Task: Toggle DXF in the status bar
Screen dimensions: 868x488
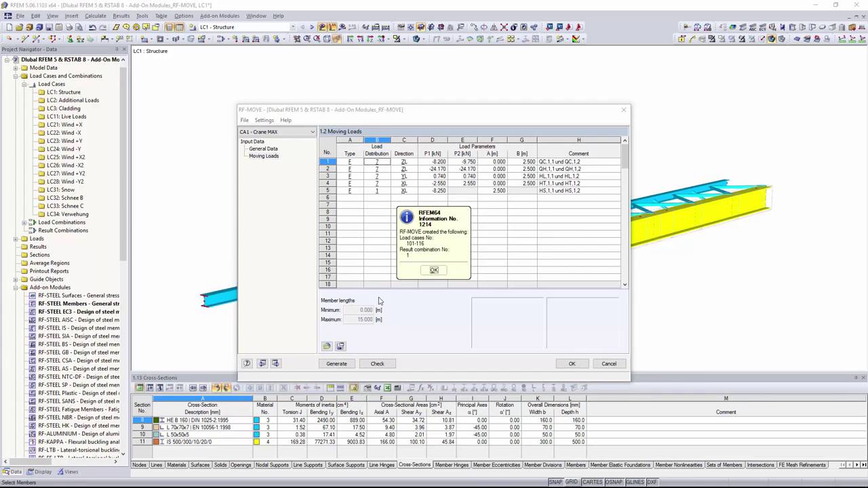Action: (652, 482)
